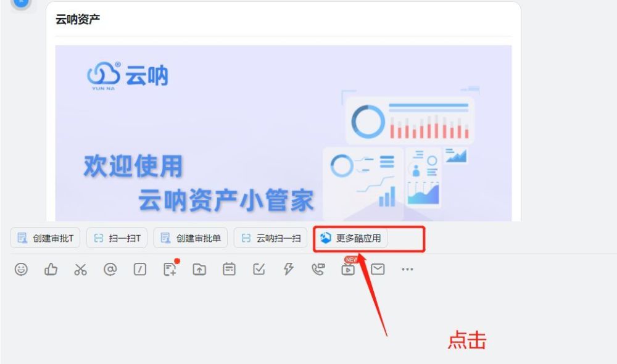This screenshot has width=617, height=364.
Task: Click the @ mention icon
Action: pos(110,270)
